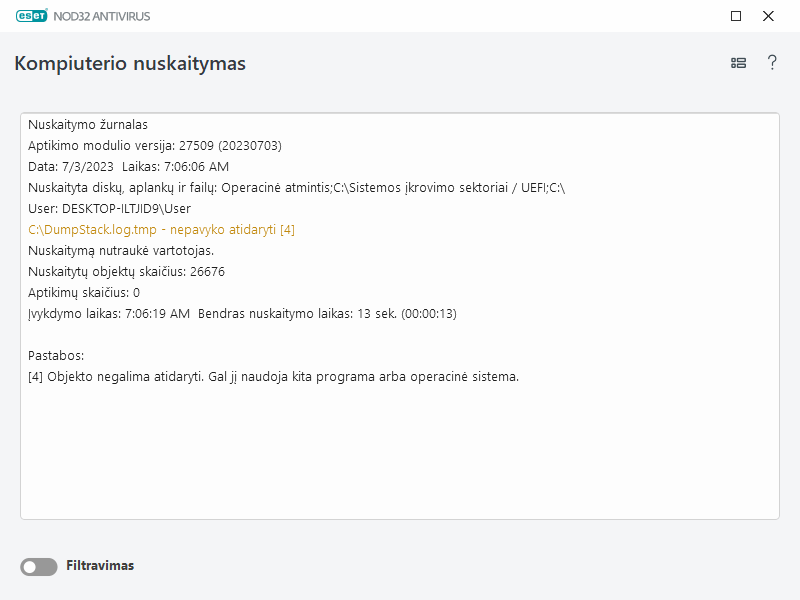Click the NOD32 ANTIVIRUS branding text
Screen dimensions: 800x600
click(104, 16)
